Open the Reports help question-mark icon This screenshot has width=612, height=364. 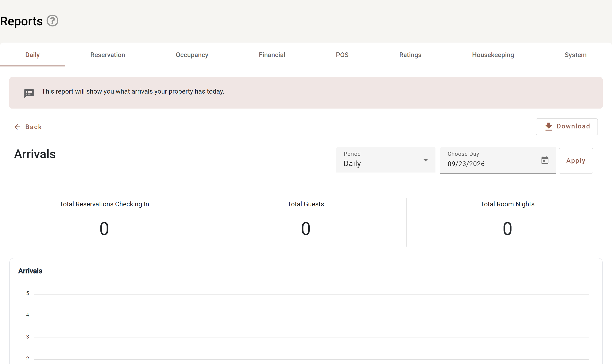(x=52, y=21)
